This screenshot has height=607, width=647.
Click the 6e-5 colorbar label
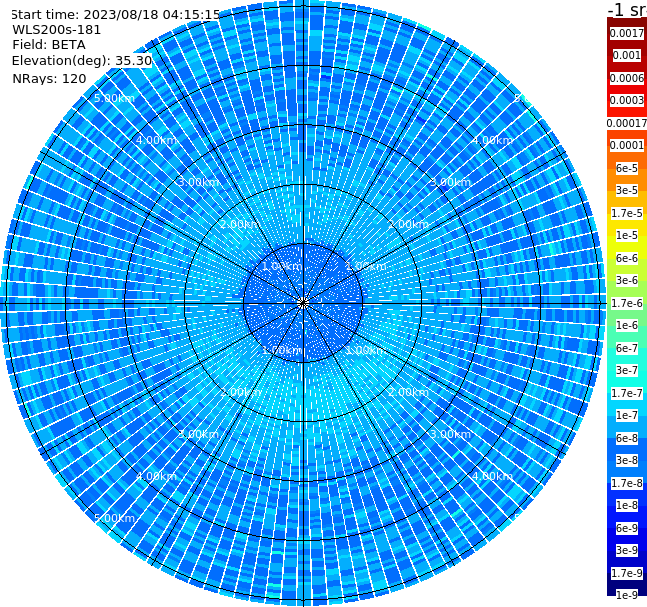pos(627,168)
